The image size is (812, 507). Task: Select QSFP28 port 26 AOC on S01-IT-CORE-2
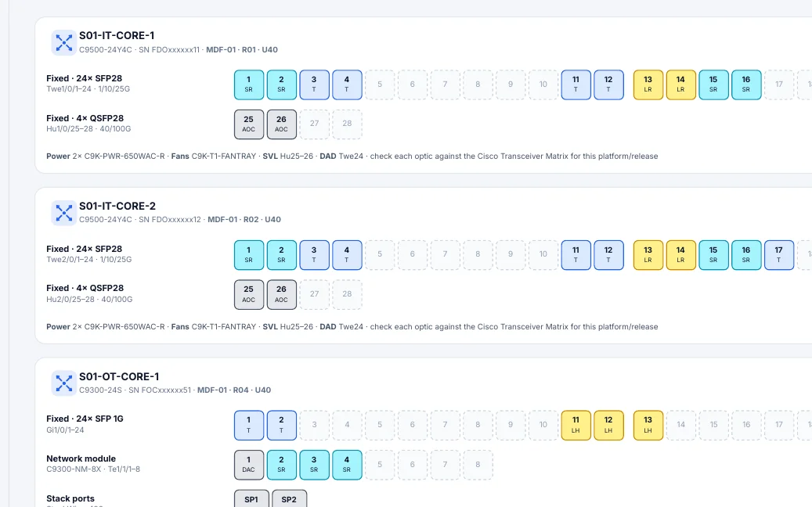click(281, 294)
